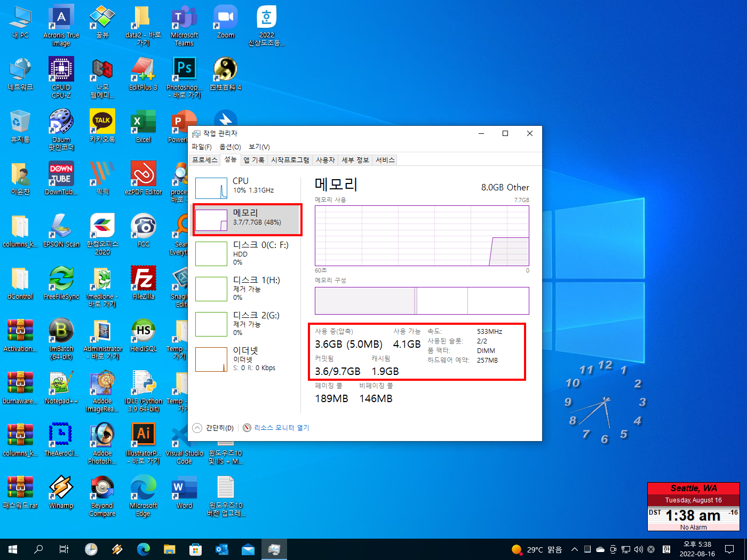This screenshot has width=747, height=560.
Task: Select the 메모리 entry in the sidebar
Action: point(246,219)
